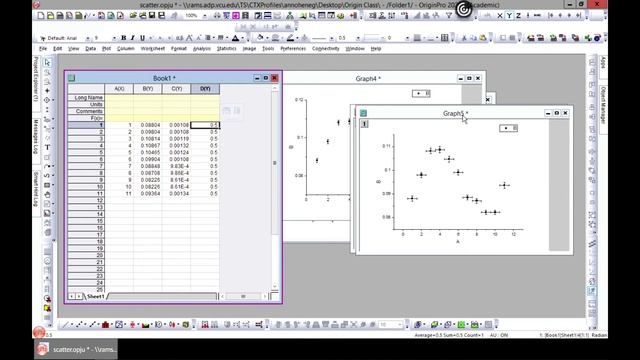Click the legend box in Graph5
This screenshot has width=640, height=360.
[x=509, y=128]
